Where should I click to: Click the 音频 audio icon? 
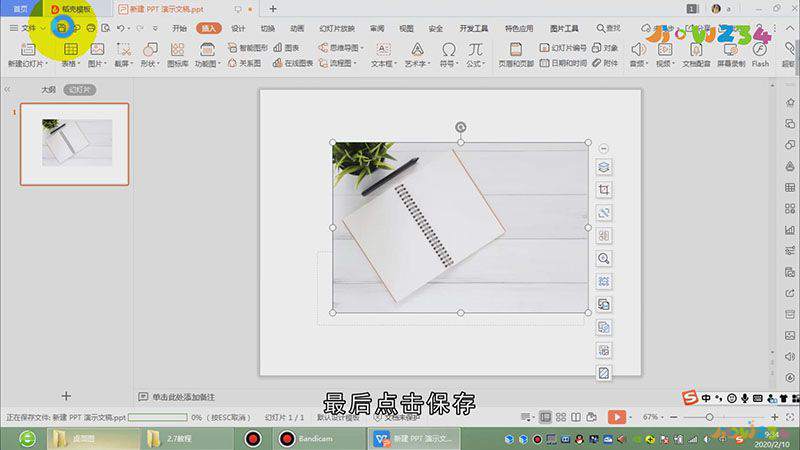[x=638, y=49]
